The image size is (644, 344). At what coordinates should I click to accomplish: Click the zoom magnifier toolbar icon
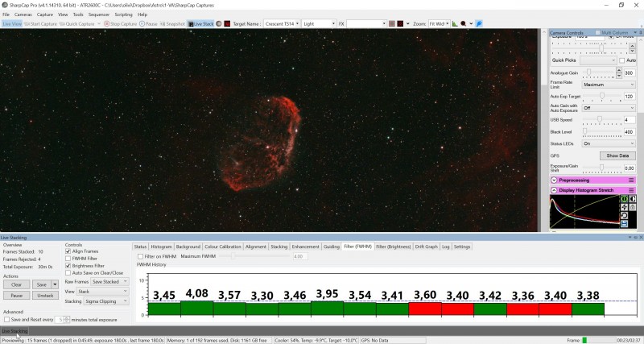coord(464,24)
